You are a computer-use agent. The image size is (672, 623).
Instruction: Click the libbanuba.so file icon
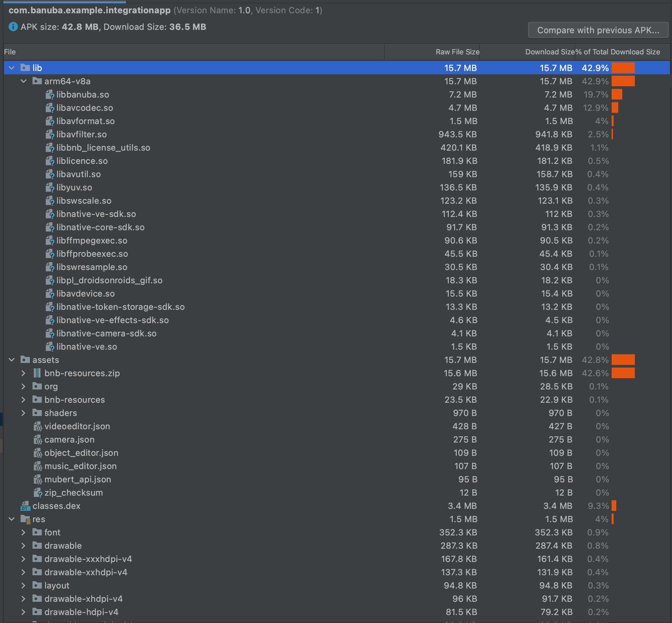click(50, 95)
